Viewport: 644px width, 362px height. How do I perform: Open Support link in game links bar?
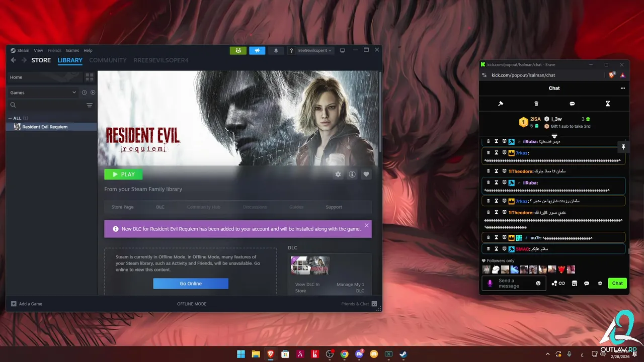point(334,207)
